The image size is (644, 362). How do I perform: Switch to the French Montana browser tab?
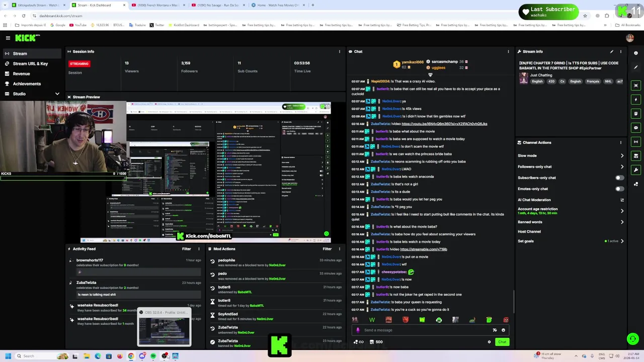[x=158, y=5]
